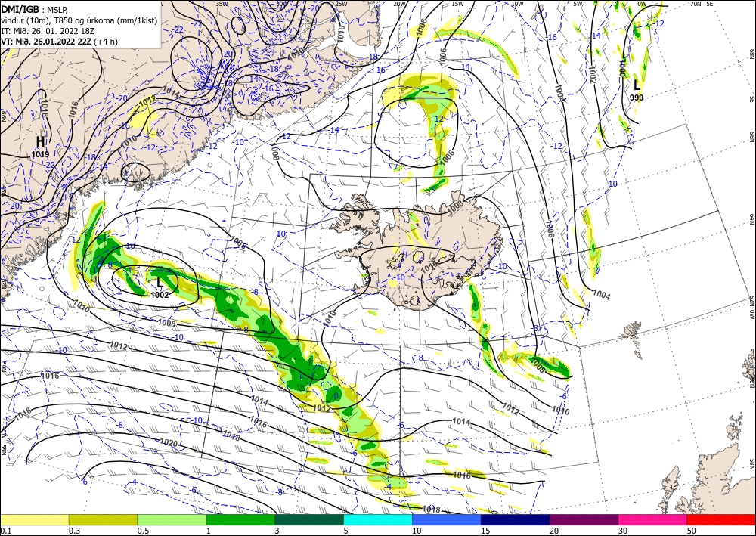
Task: Click the '1020' isobar label
Action: click(169, 442)
